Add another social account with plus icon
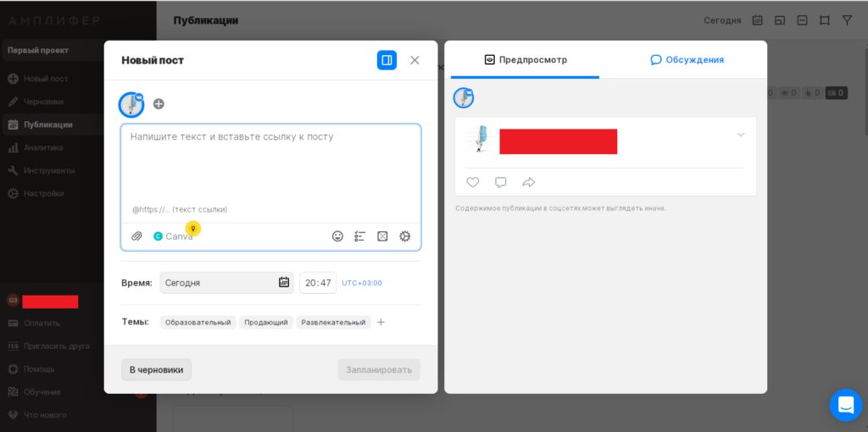This screenshot has height=432, width=868. tap(159, 104)
